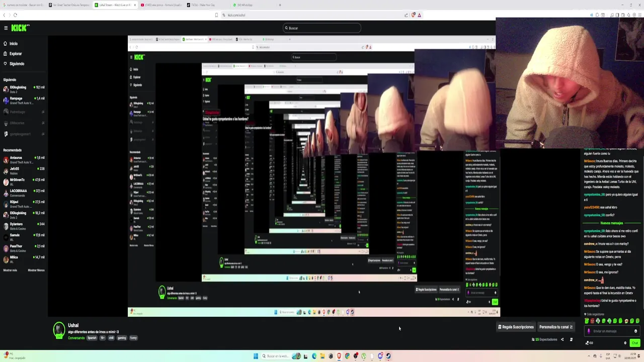Open the Kick hamburger menu
The width and height of the screenshot is (644, 362).
(6, 28)
